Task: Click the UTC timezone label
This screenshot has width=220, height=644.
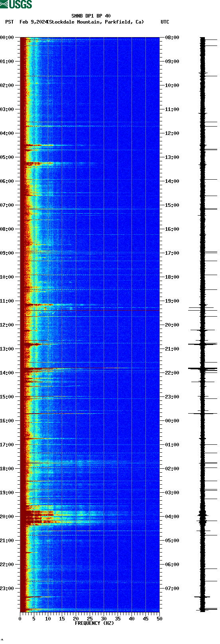Action: point(165,22)
